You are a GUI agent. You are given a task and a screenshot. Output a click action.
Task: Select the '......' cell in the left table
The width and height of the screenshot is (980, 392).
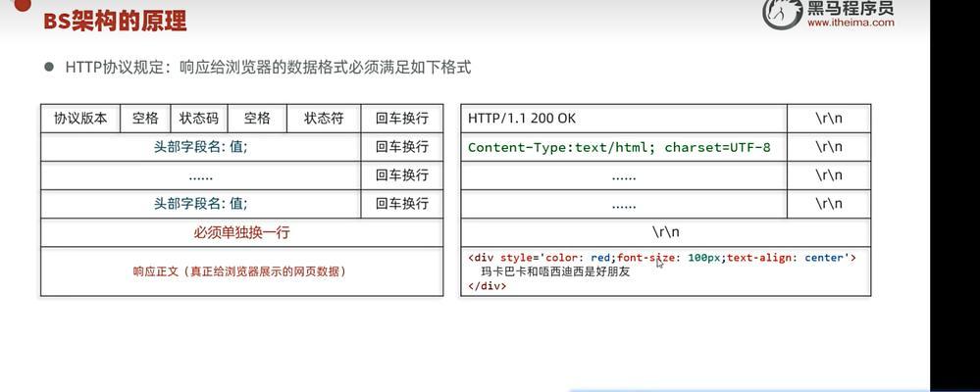pyautogui.click(x=201, y=176)
